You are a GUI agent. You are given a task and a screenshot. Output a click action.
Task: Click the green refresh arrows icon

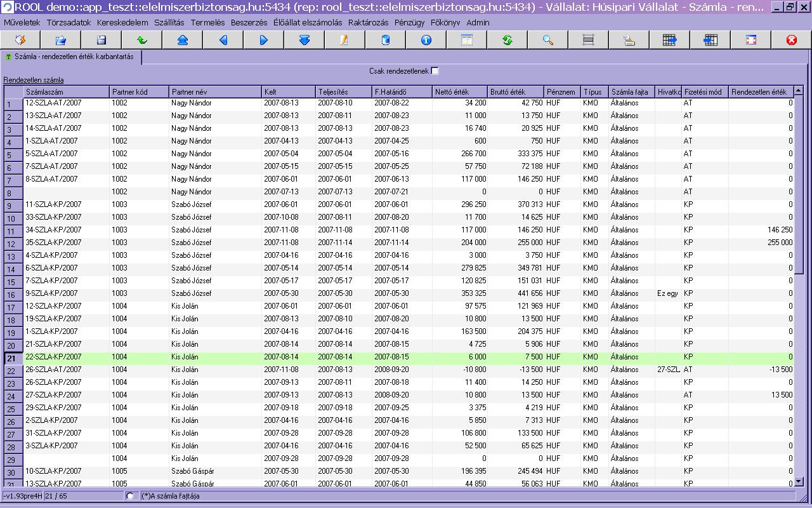coord(507,40)
